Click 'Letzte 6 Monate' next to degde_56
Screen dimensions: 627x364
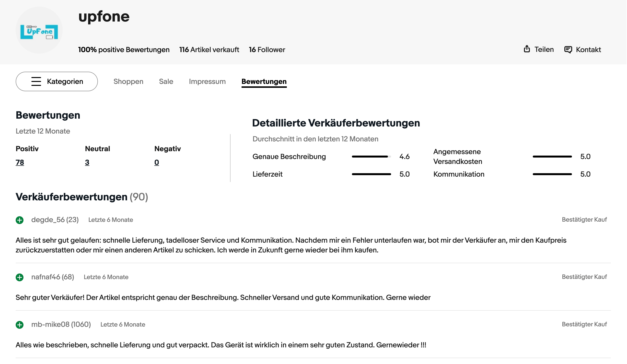111,220
